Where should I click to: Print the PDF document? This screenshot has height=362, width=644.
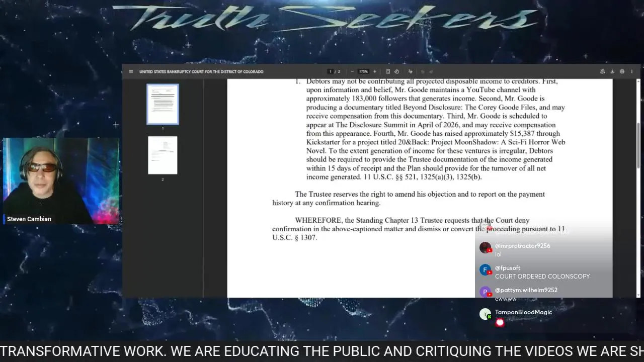pyautogui.click(x=622, y=71)
